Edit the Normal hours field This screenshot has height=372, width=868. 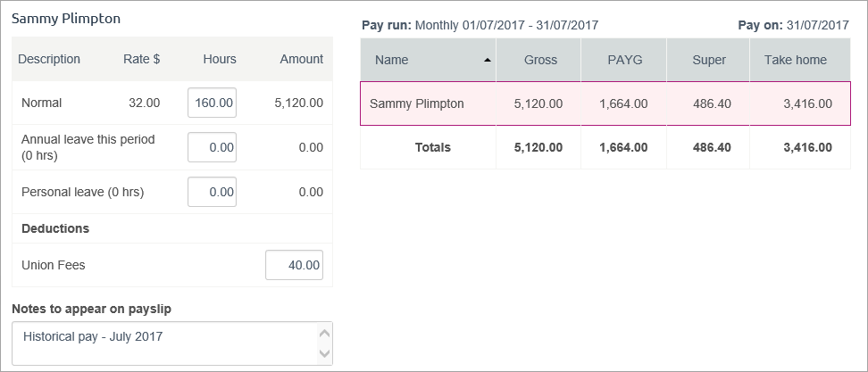click(213, 103)
